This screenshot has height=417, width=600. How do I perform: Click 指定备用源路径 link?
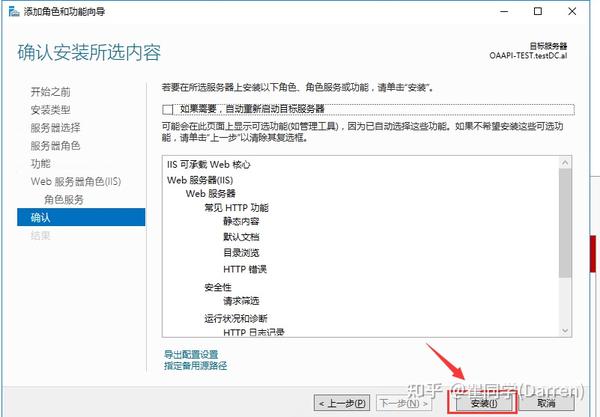point(196,366)
